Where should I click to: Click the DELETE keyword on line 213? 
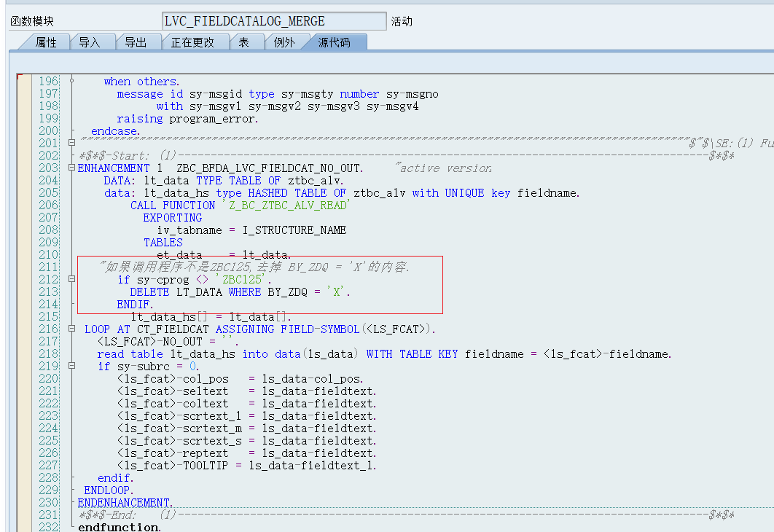pyautogui.click(x=149, y=292)
